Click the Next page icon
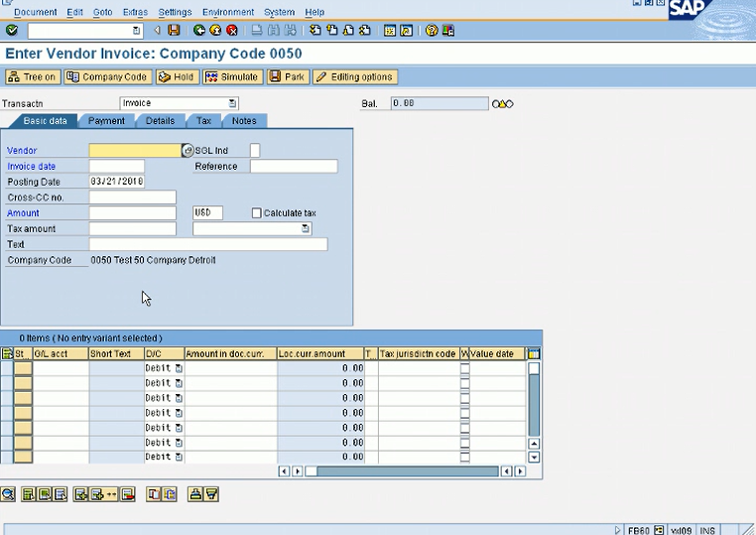756x535 pixels. pyautogui.click(x=348, y=31)
